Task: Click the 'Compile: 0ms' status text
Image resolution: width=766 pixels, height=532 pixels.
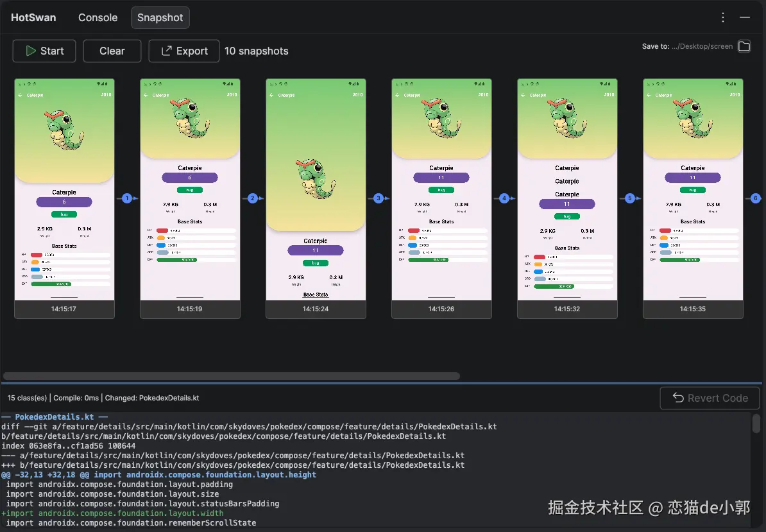Action: point(76,398)
